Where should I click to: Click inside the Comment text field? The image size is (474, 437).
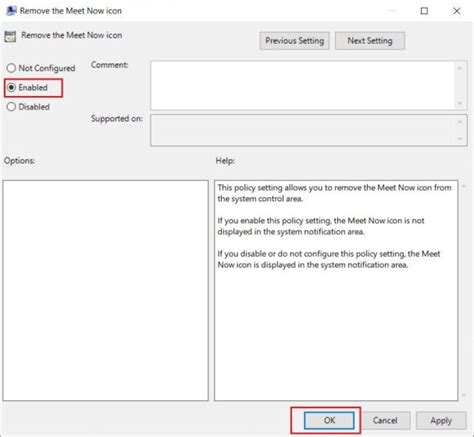(x=303, y=85)
